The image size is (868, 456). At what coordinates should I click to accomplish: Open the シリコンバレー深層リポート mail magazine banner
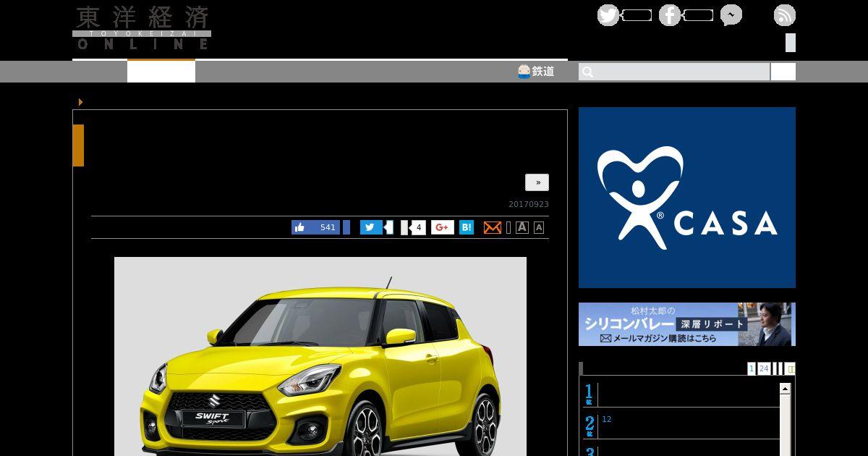pos(687,324)
